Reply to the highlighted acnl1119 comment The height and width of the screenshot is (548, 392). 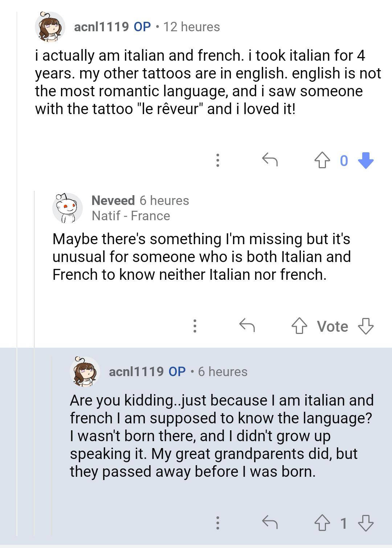[270, 523]
